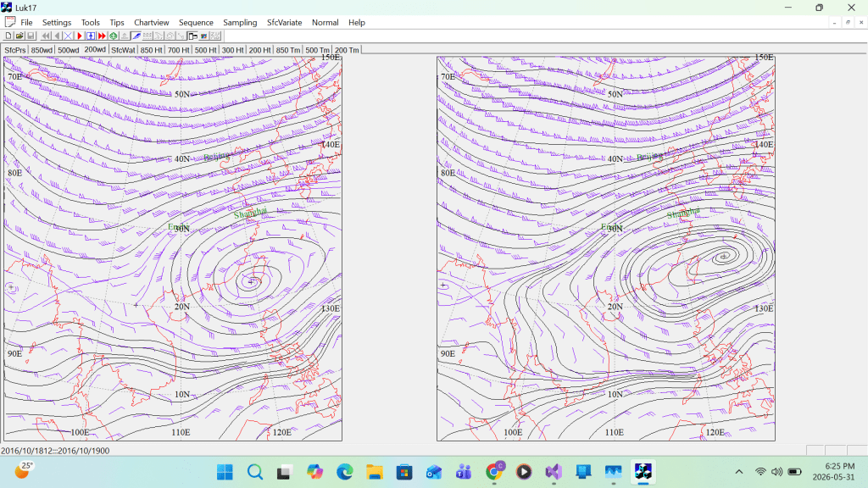Switch to the 850wd tab
The height and width of the screenshot is (488, 868).
42,50
